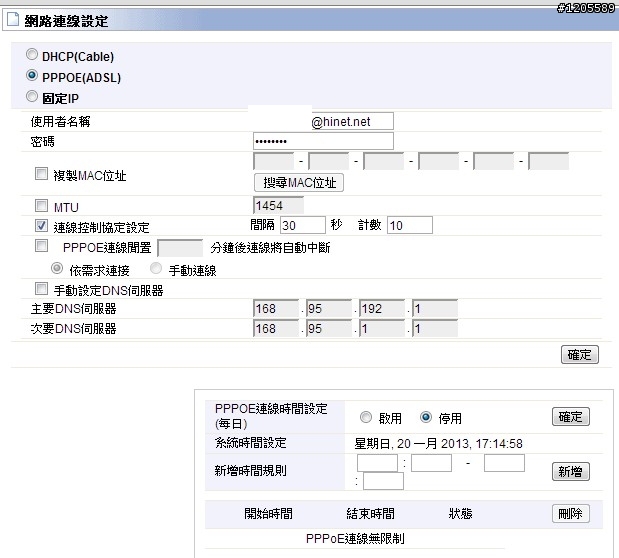Viewport: 619px width, 558px height.
Task: Select 停用 for PPPOE連線時間設定
Action: pos(426,417)
